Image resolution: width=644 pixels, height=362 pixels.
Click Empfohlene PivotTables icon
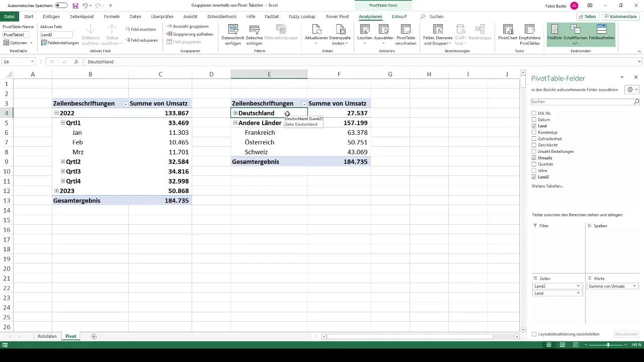529,29
